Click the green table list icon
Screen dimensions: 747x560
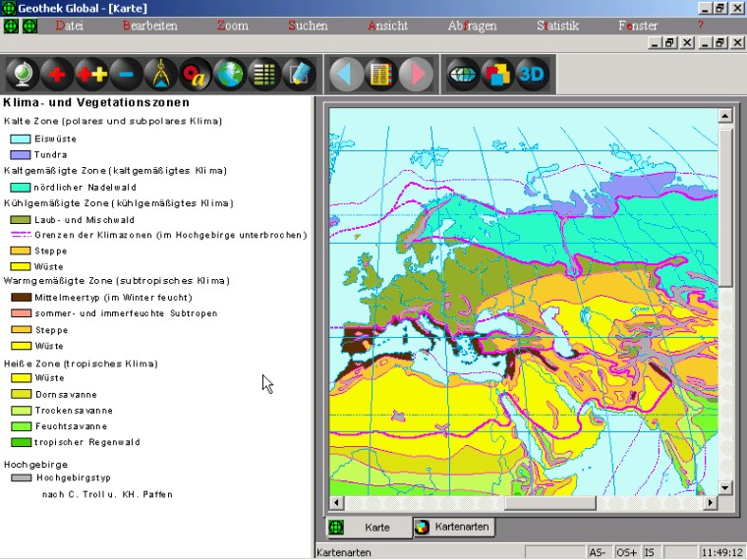263,74
